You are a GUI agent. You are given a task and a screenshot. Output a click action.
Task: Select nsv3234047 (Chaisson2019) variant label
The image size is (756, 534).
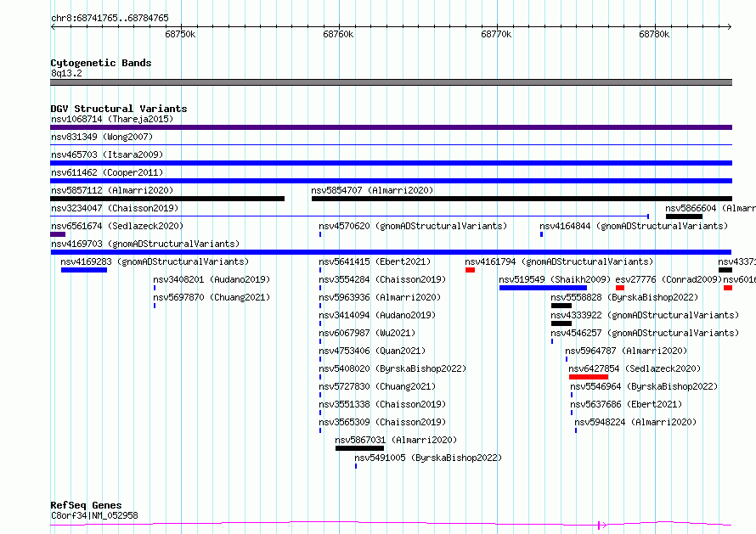pyautogui.click(x=115, y=208)
